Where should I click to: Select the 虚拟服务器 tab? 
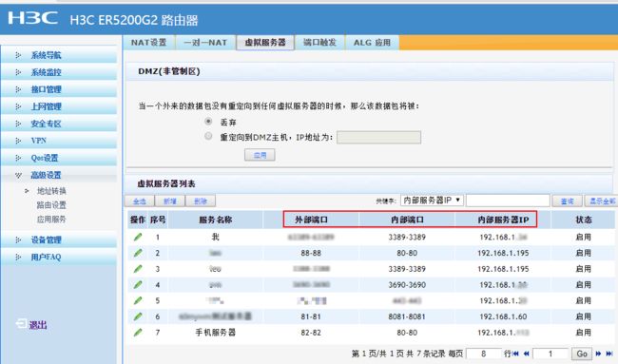coord(265,43)
